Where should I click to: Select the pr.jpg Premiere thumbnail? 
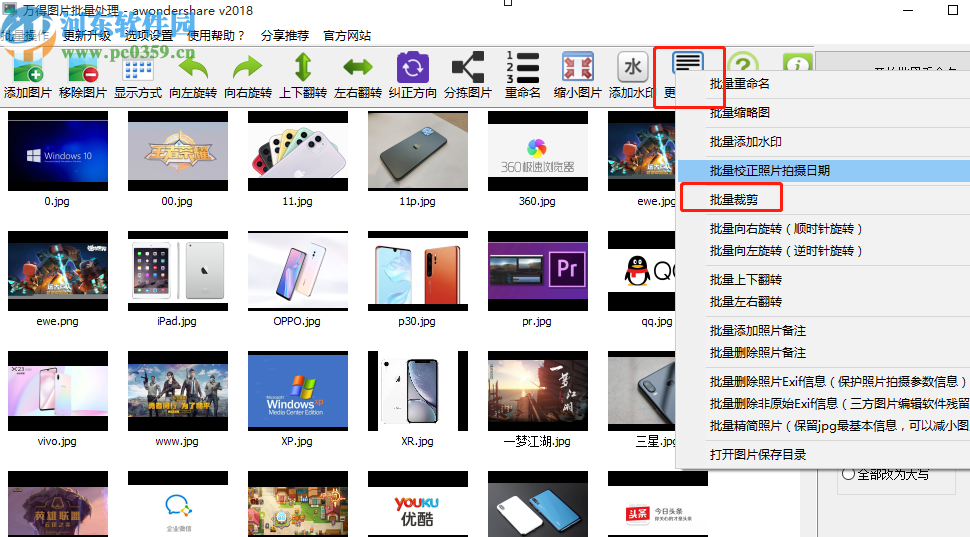(538, 271)
